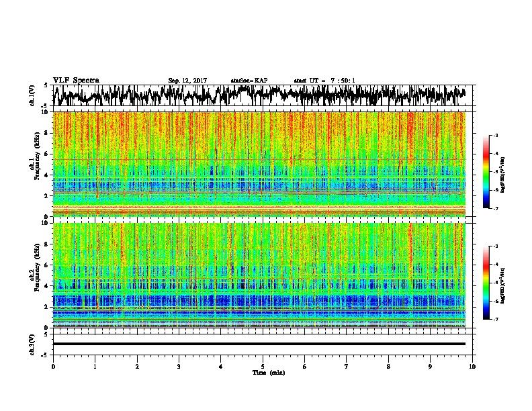Click the time axis tick label "9"
Screen dimensions: 532x411
pos(430,367)
